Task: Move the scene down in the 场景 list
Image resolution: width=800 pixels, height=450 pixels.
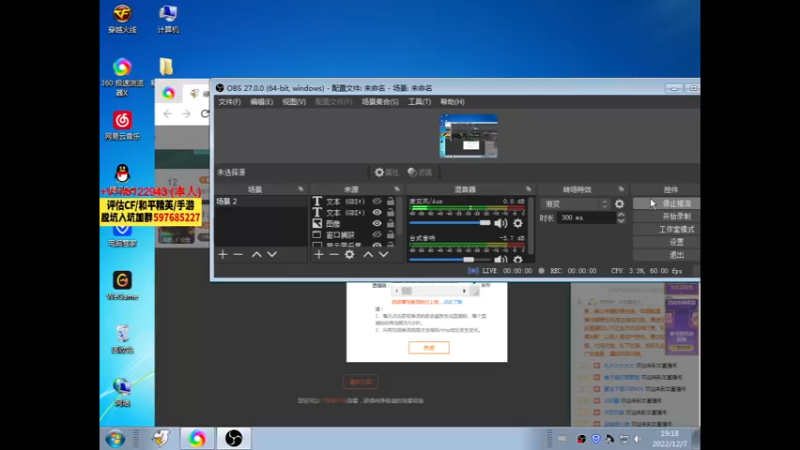Action: 272,254
